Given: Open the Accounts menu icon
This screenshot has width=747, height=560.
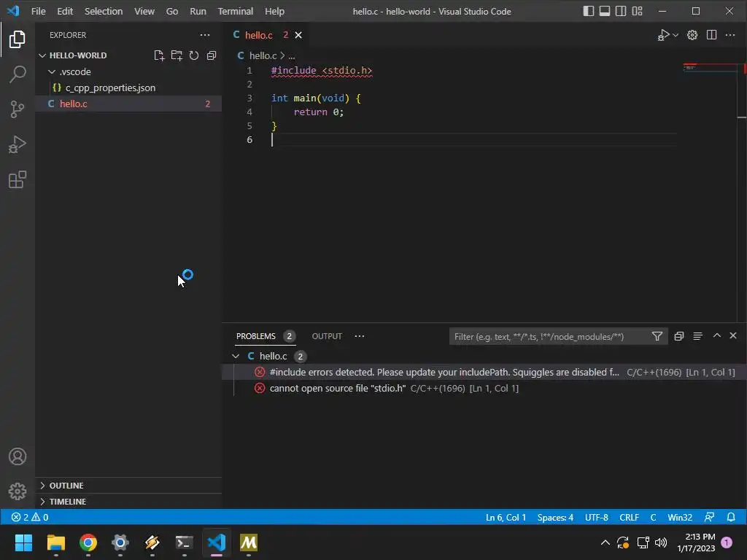Looking at the screenshot, I should click(x=18, y=456).
